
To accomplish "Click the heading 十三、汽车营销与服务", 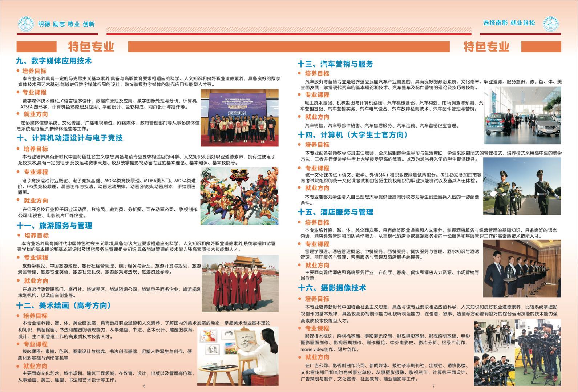I will click(335, 64).
